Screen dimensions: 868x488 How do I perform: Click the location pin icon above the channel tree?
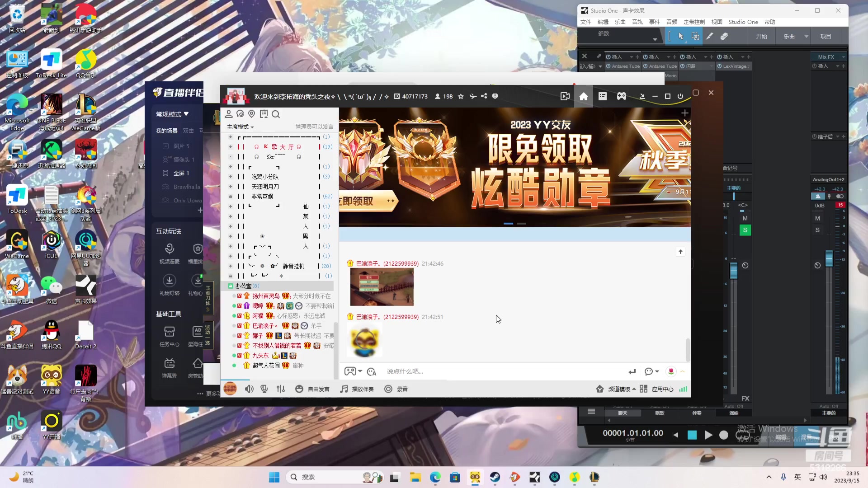(x=252, y=114)
